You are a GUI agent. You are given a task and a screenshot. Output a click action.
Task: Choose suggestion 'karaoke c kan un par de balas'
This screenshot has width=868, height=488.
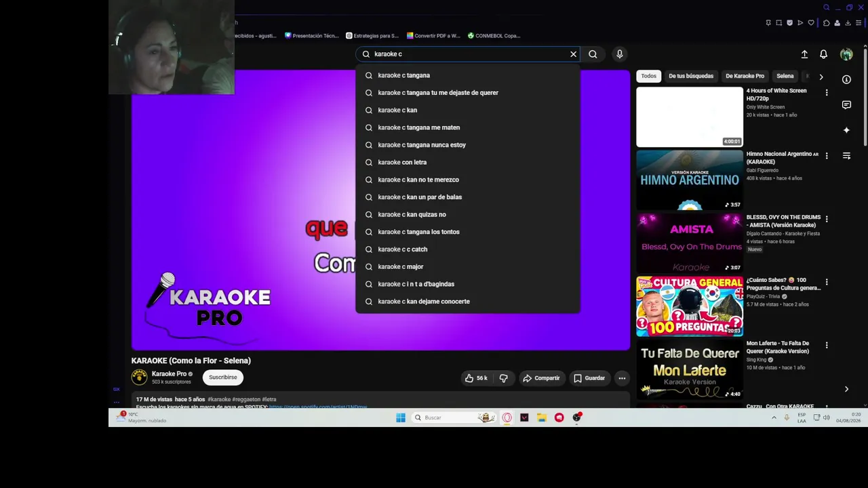(468, 197)
